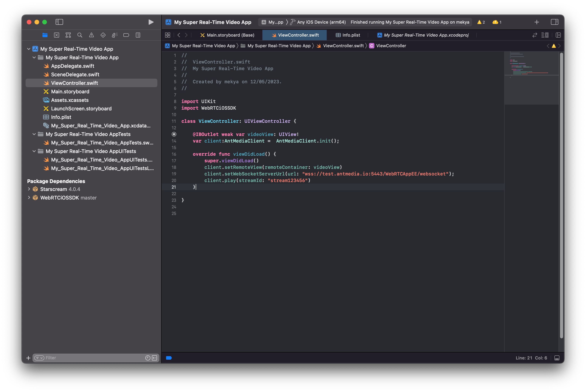The image size is (586, 392).
Task: Add editor on right
Action: click(x=558, y=35)
